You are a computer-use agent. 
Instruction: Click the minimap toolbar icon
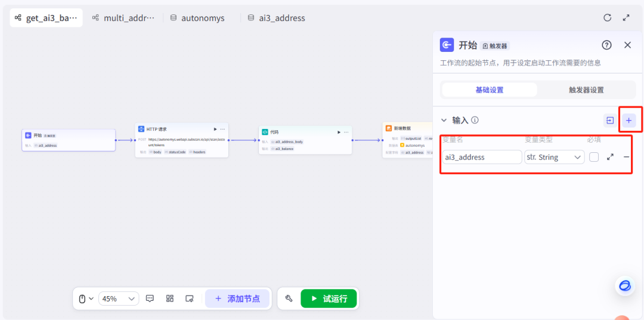point(190,299)
